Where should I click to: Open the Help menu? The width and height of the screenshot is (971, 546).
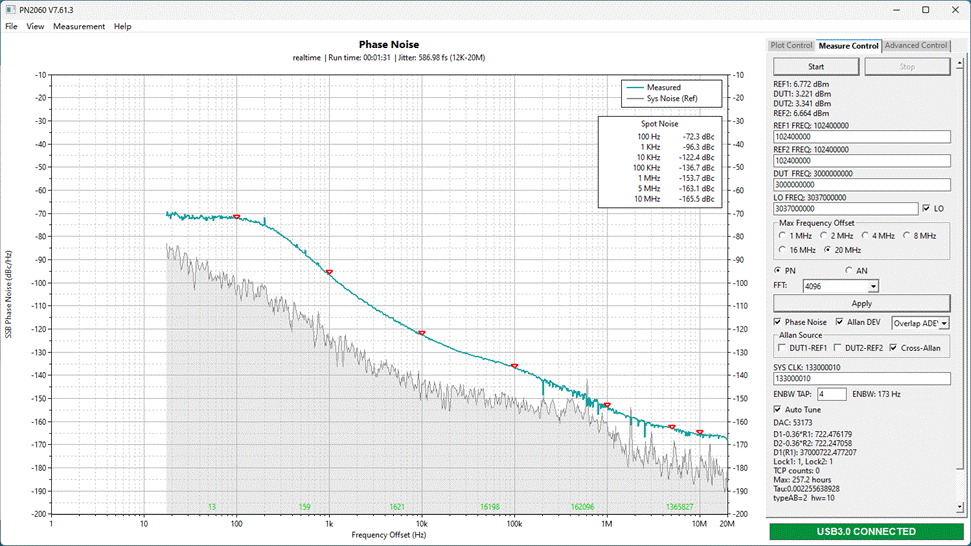(x=123, y=27)
